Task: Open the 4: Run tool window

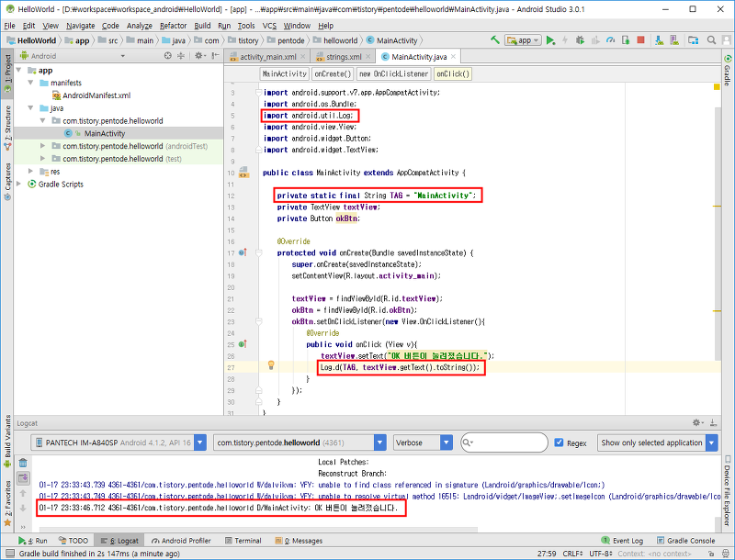Action: click(33, 541)
